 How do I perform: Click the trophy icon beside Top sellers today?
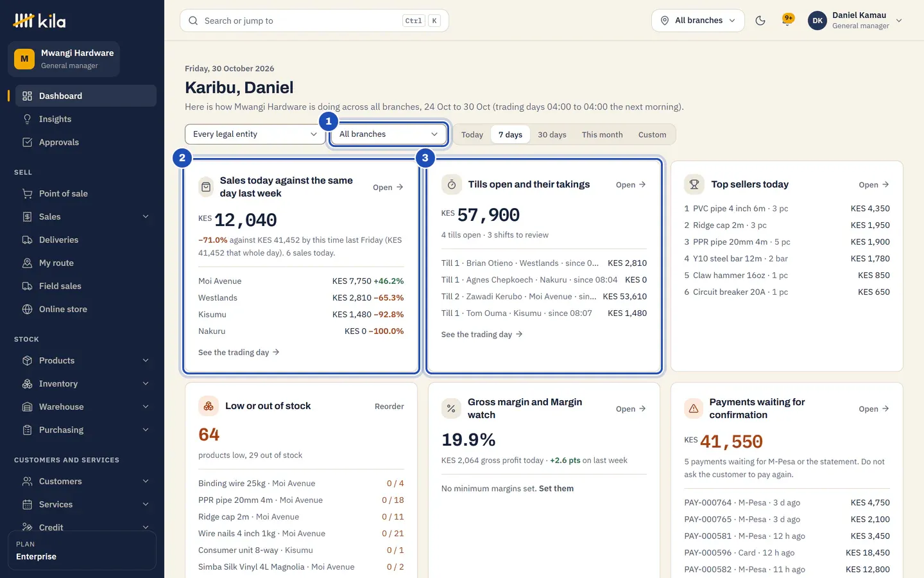tap(694, 184)
